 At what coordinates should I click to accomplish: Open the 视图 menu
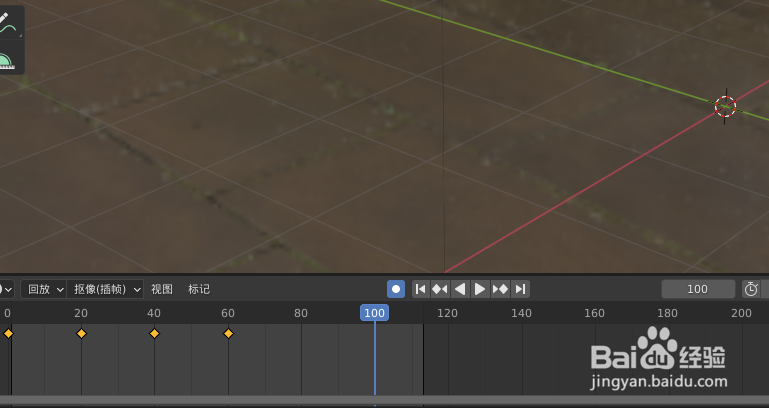coord(162,289)
